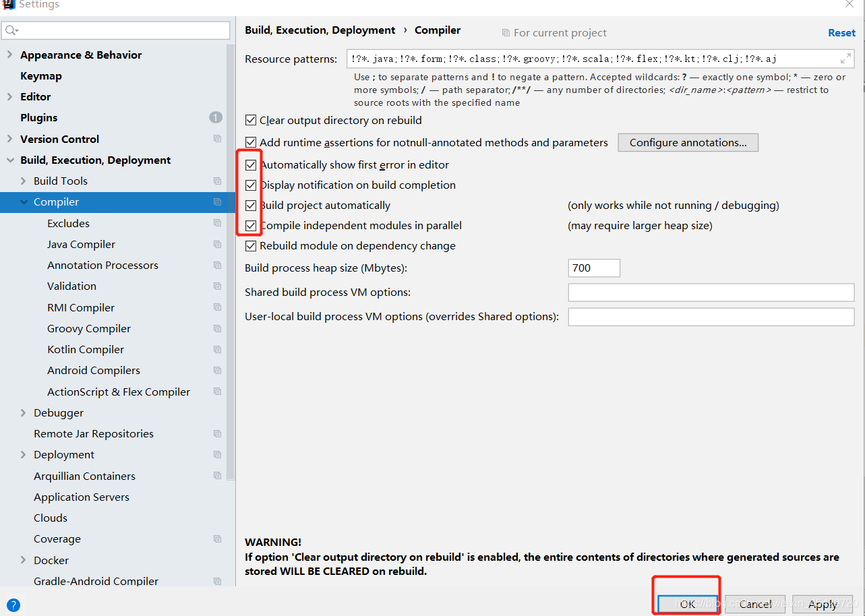This screenshot has height=616, width=865.
Task: Expand the Debugger node arrow
Action: (23, 412)
